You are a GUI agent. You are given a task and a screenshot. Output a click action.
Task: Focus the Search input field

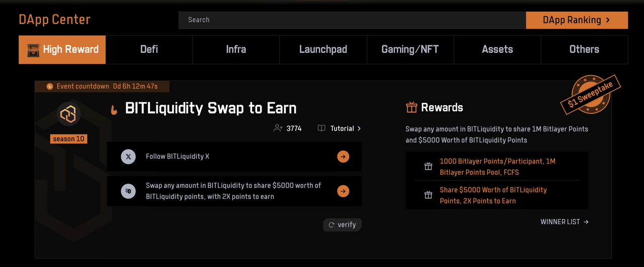[x=352, y=20]
